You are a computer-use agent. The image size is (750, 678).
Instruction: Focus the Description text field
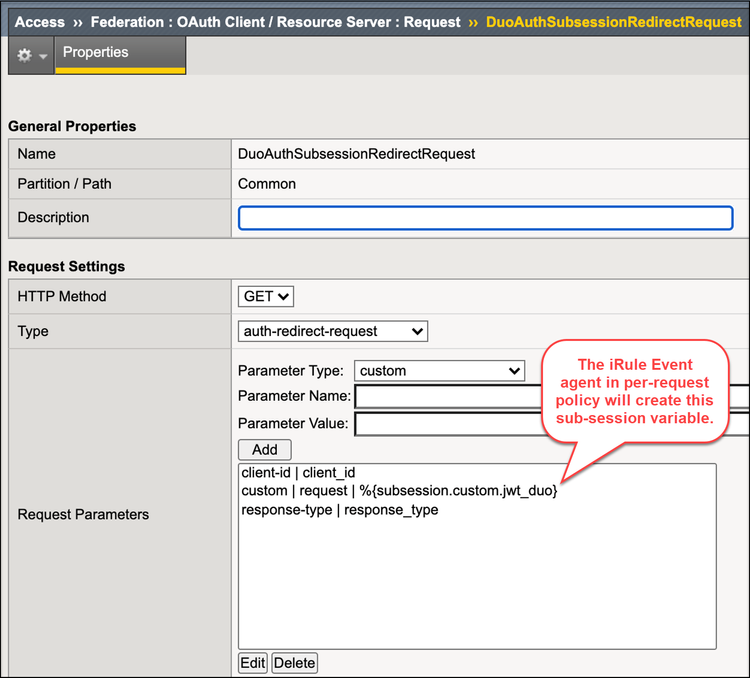(x=485, y=218)
